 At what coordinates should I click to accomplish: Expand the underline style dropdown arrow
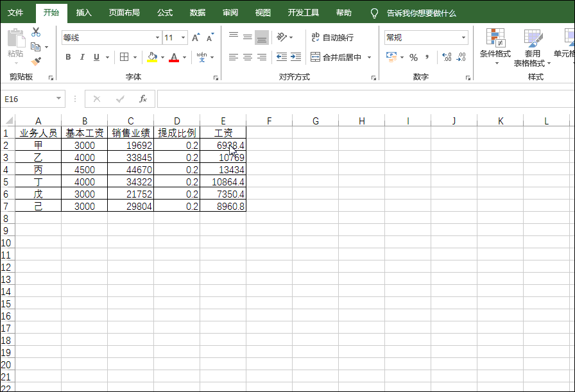click(107, 58)
